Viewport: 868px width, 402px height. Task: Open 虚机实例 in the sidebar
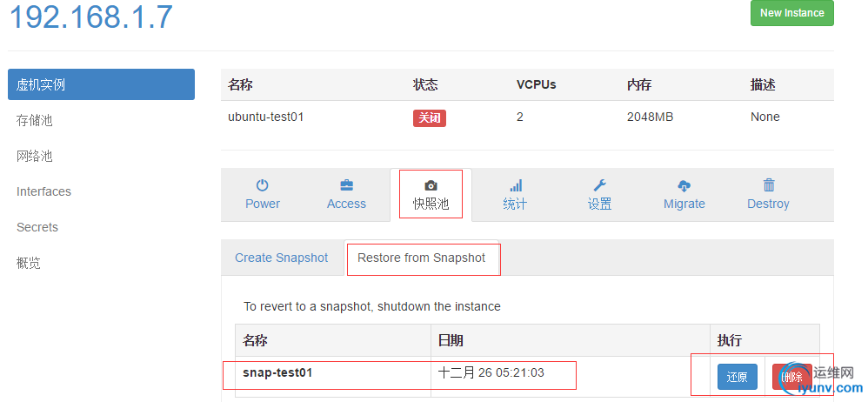tap(101, 84)
